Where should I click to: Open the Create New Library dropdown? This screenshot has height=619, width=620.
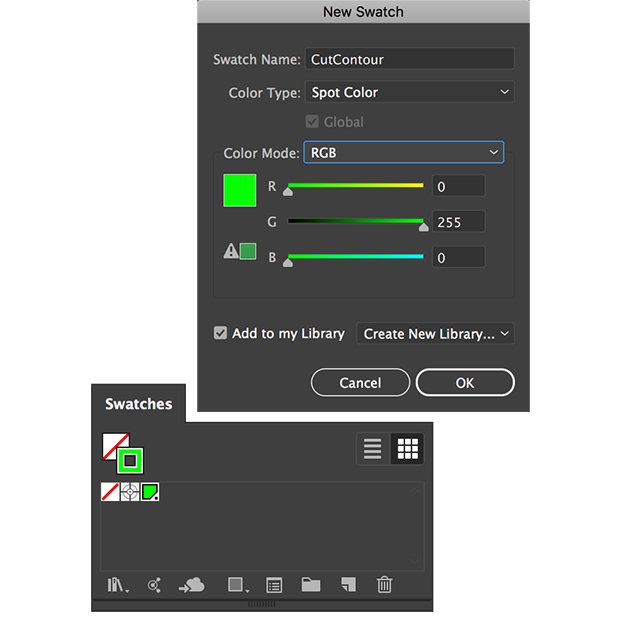435,334
